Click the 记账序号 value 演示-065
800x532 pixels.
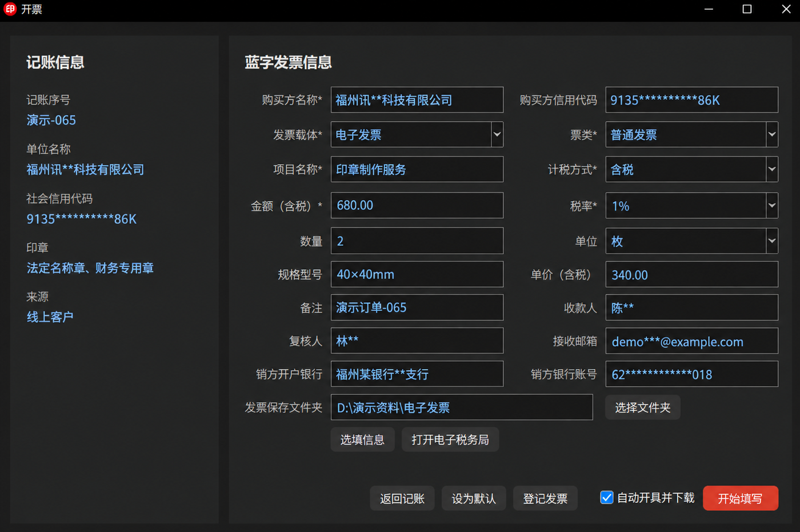pyautogui.click(x=51, y=120)
